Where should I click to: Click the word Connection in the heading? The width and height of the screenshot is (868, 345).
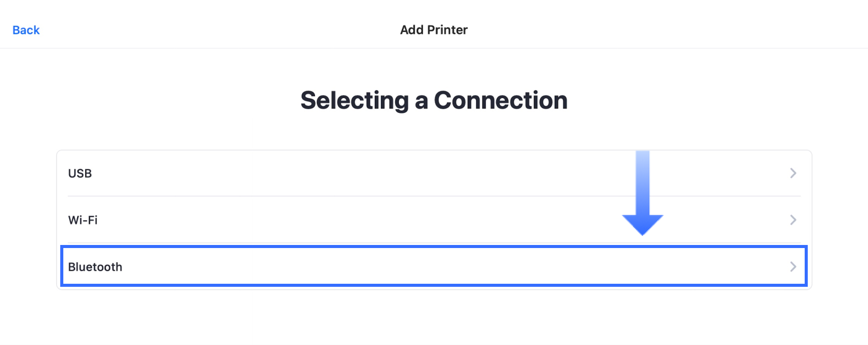click(x=500, y=101)
